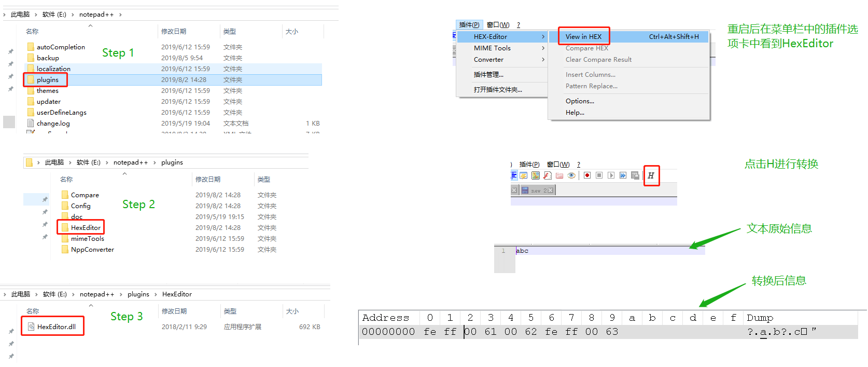Sort by 修改日期 column in plugins folder

(x=208, y=180)
